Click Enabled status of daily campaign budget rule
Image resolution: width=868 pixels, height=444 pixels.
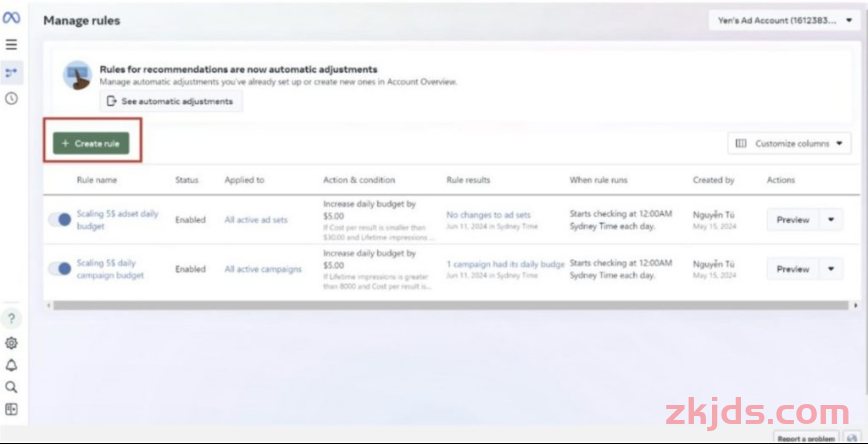[190, 269]
